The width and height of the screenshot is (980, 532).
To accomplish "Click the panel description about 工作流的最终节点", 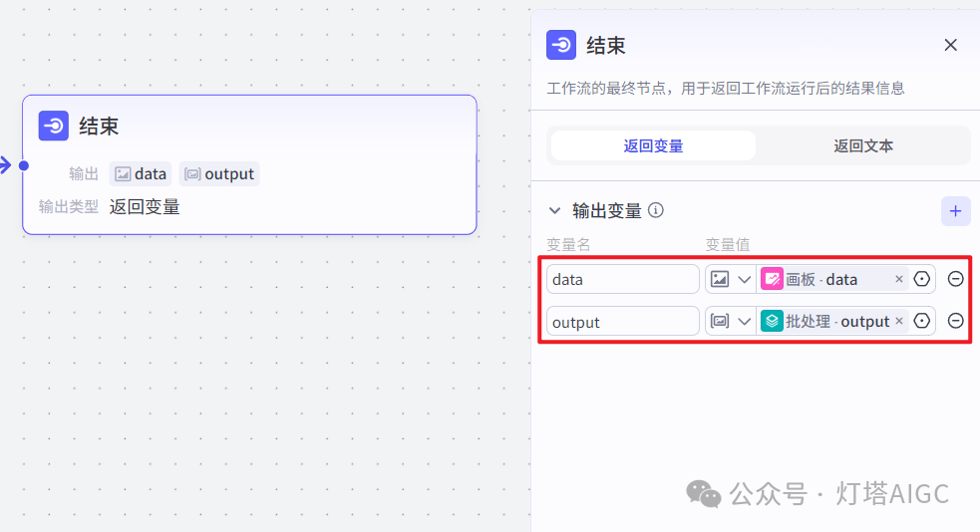I will point(726,88).
